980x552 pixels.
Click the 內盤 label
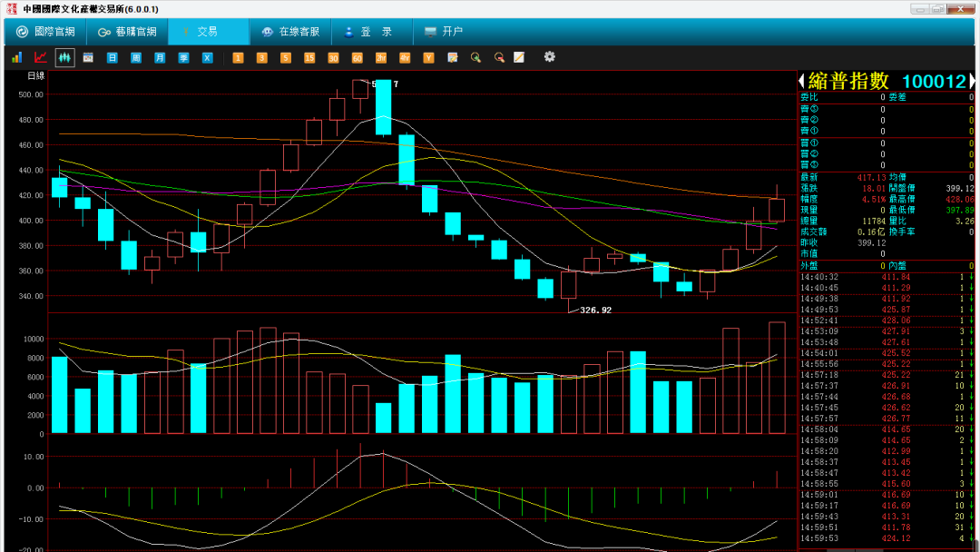pyautogui.click(x=897, y=266)
